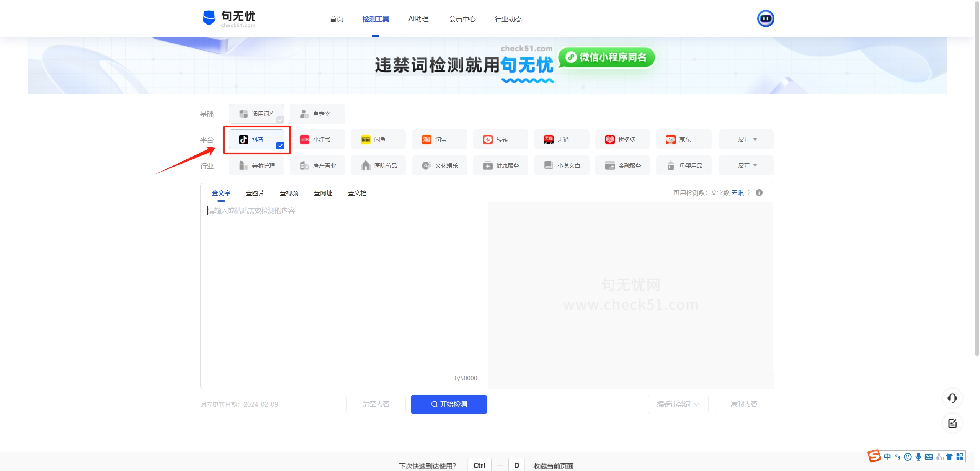Select the 闲鱼 platform
This screenshot has width=980, height=471.
(379, 139)
